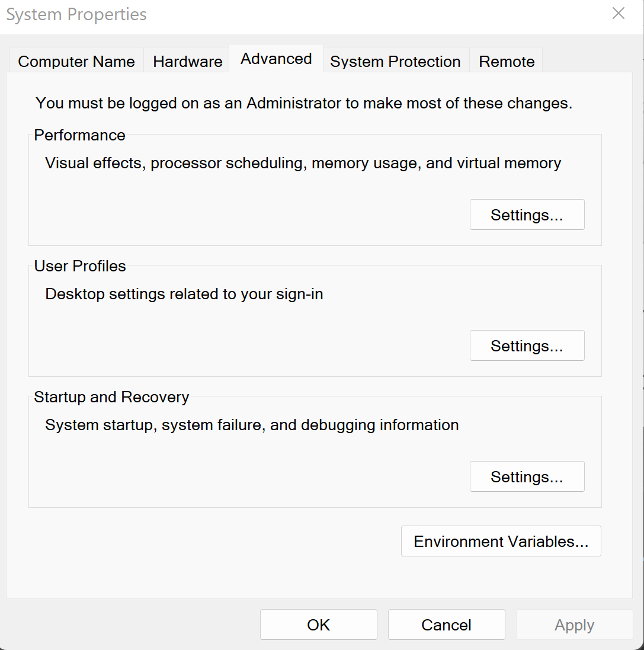Viewport: 644px width, 650px height.
Task: Click the Administrator logon notice text
Action: (x=304, y=103)
